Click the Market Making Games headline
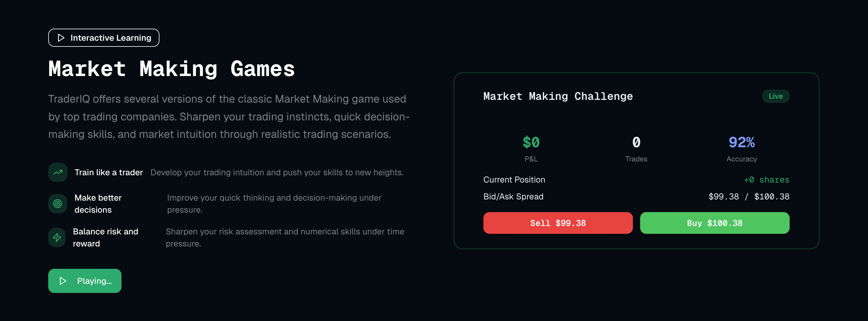Screen dimensions: 868x321 (x=171, y=69)
